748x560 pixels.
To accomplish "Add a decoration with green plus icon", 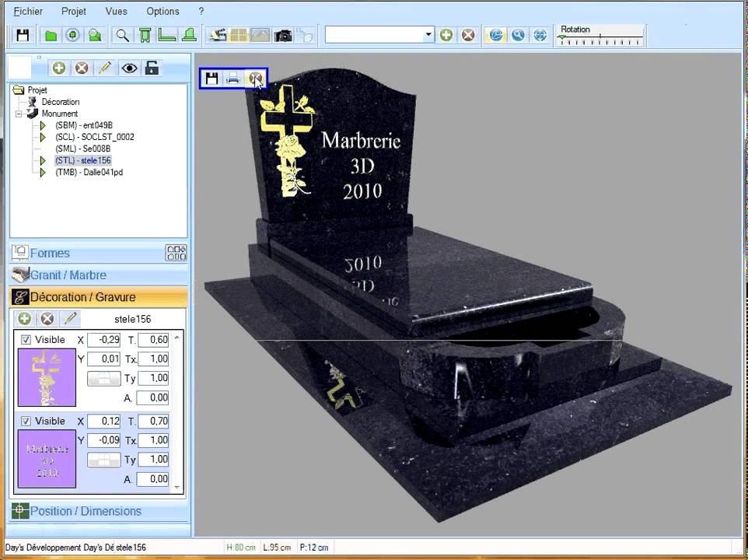I will click(25, 319).
